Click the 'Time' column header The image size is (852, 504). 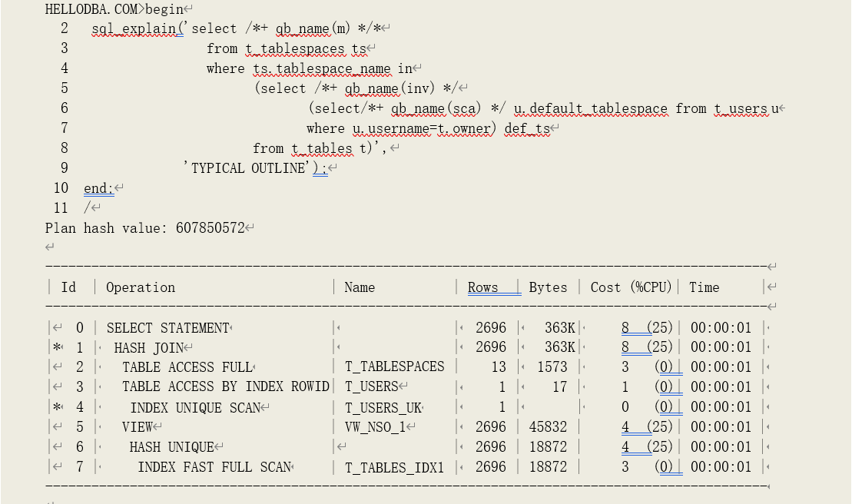[x=704, y=288]
